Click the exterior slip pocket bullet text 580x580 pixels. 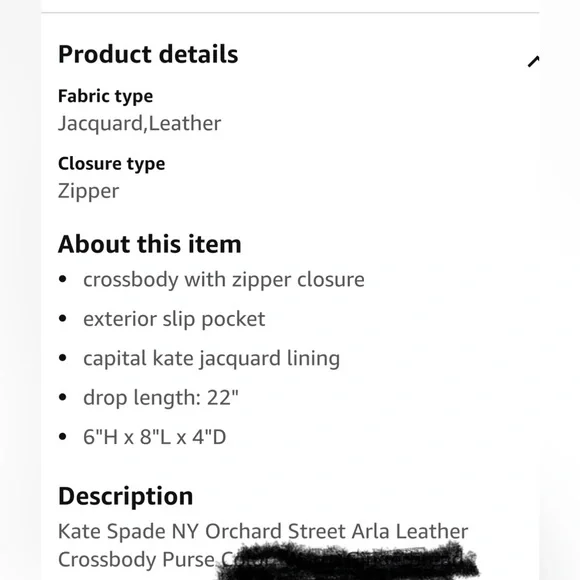pyautogui.click(x=174, y=319)
